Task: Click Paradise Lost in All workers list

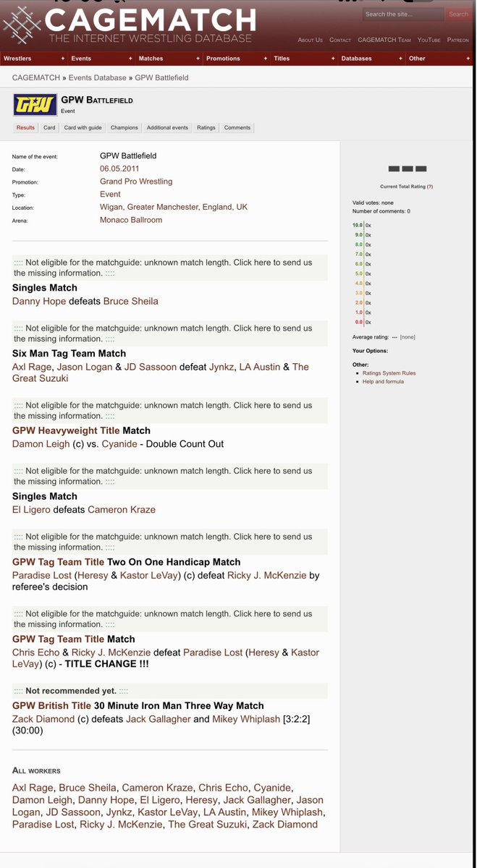Action: [x=42, y=825]
